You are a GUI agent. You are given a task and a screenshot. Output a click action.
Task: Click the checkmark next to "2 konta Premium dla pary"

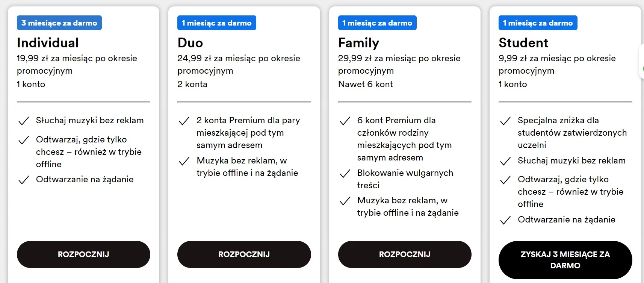pyautogui.click(x=184, y=120)
